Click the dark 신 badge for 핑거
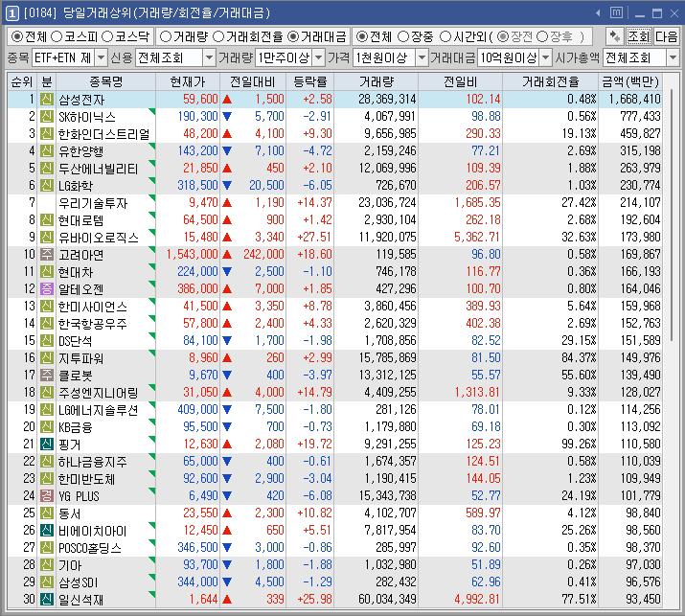 pyautogui.click(x=46, y=444)
